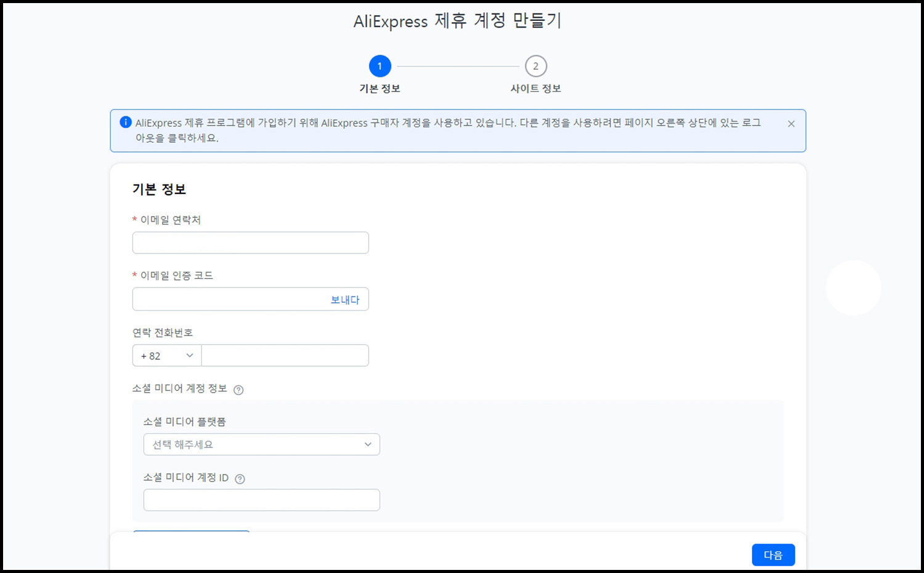Open the +82 country code dropdown
Image resolution: width=924 pixels, height=573 pixels.
167,356
